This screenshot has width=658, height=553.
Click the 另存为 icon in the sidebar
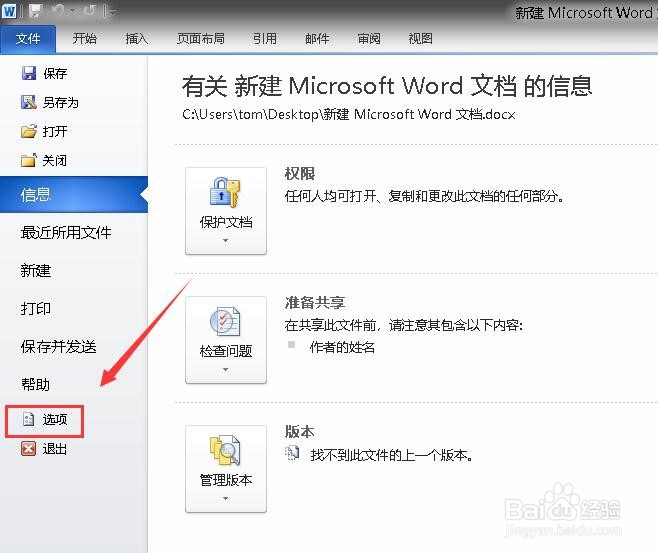29,102
